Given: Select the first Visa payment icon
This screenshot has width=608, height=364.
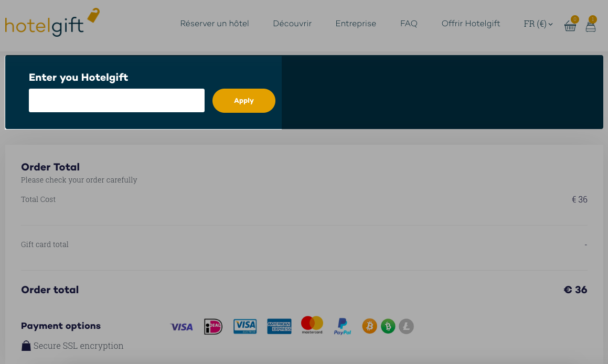Looking at the screenshot, I should (182, 327).
